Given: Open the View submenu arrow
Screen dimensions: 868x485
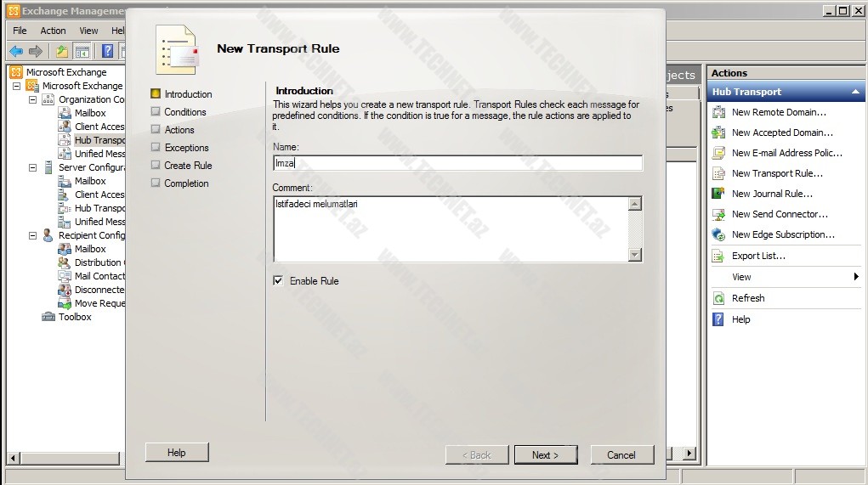Looking at the screenshot, I should pos(856,277).
